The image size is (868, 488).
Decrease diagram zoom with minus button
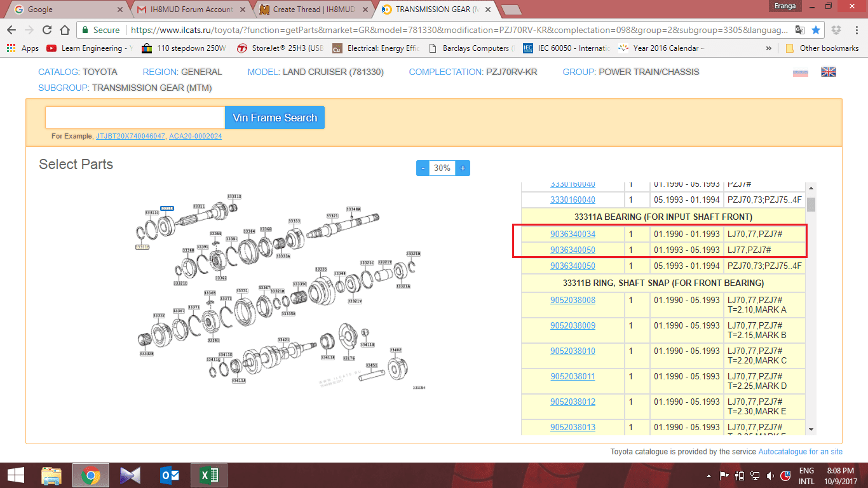click(423, 168)
